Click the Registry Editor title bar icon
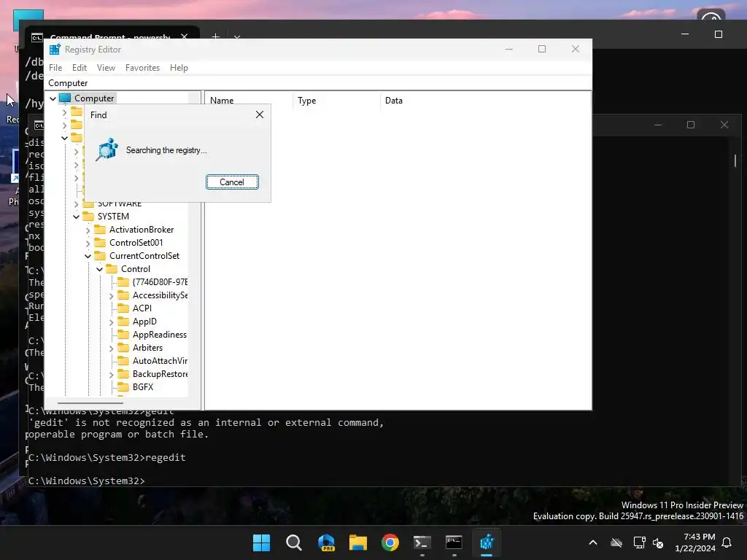747x560 pixels. [x=55, y=50]
